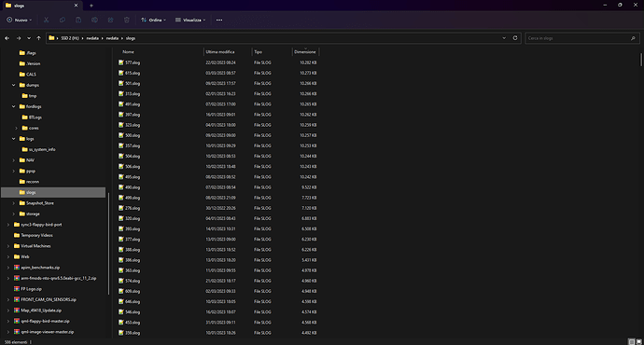Go up one folder level
This screenshot has height=345, width=644.
click(x=38, y=38)
